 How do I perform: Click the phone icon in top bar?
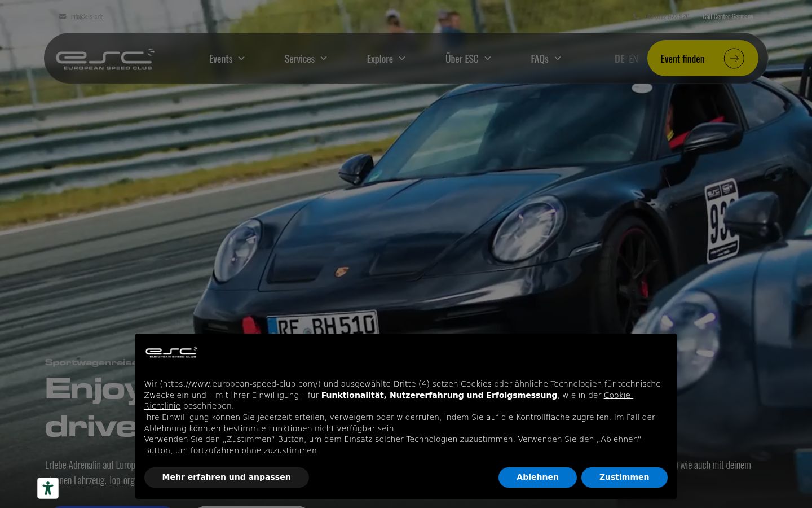pyautogui.click(x=637, y=16)
